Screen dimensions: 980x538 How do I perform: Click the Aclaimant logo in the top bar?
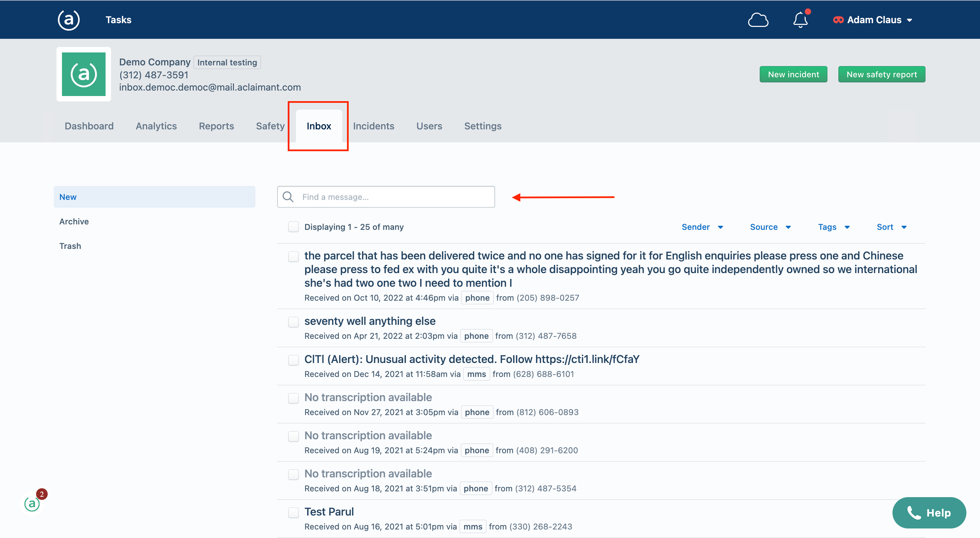(68, 20)
